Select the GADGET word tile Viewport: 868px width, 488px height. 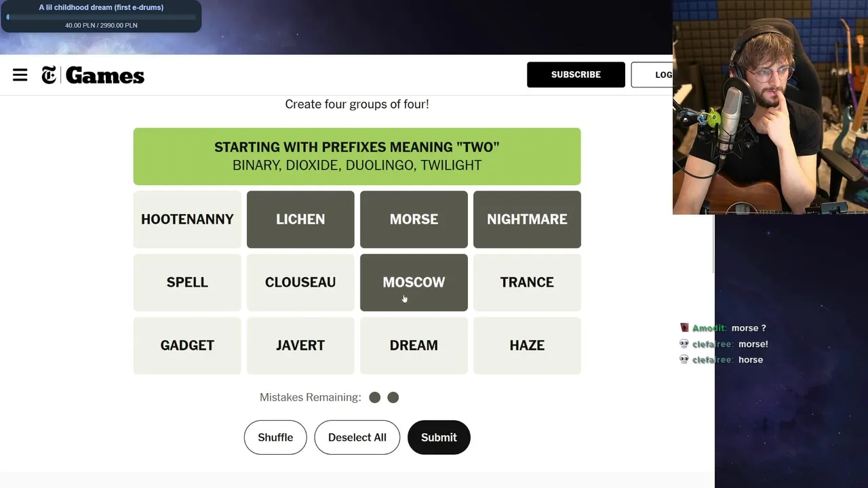187,346
